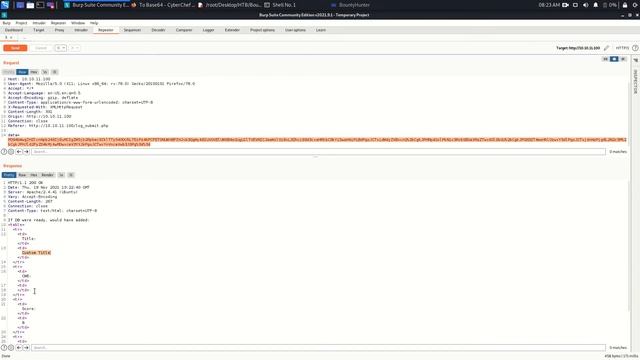Image resolution: width=640 pixels, height=360 pixels.
Task: Switch to side-by-side layout icon
Action: (605, 59)
